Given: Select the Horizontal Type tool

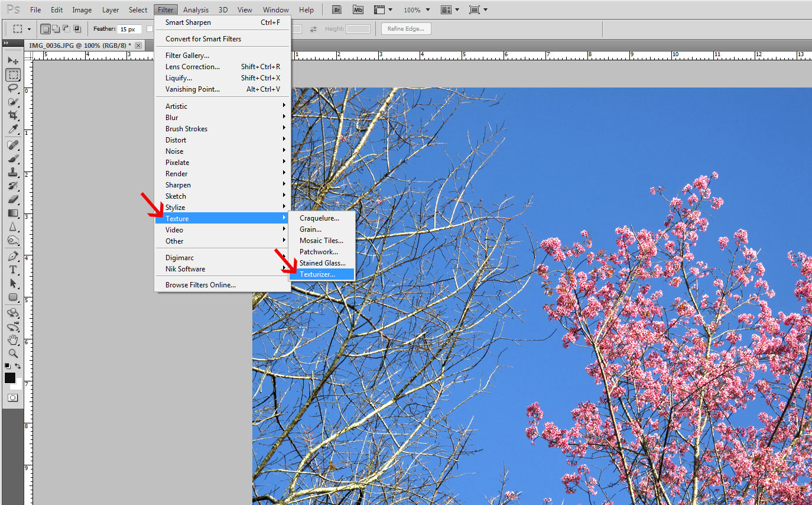Looking at the screenshot, I should 13,270.
